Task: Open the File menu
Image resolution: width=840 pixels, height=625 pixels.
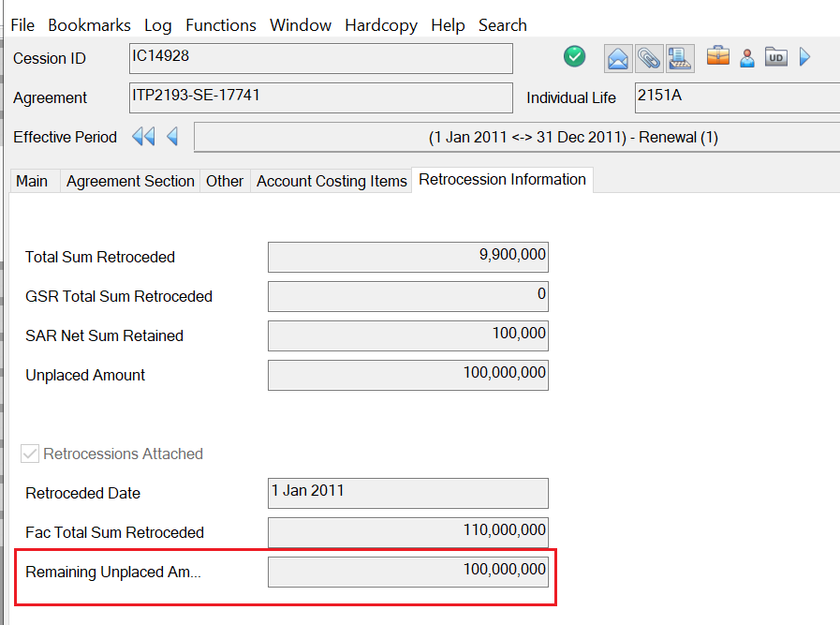Action: pos(22,25)
